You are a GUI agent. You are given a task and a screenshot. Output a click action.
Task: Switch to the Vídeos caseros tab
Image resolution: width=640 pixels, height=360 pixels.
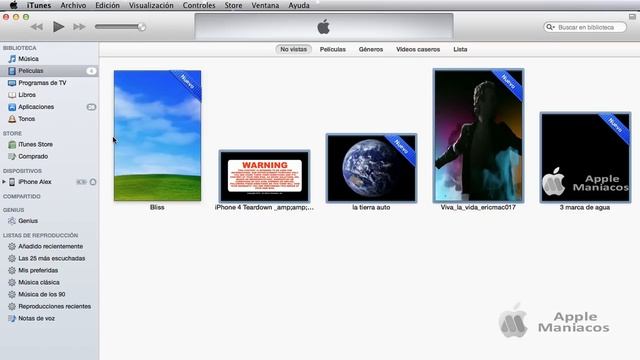coord(418,49)
